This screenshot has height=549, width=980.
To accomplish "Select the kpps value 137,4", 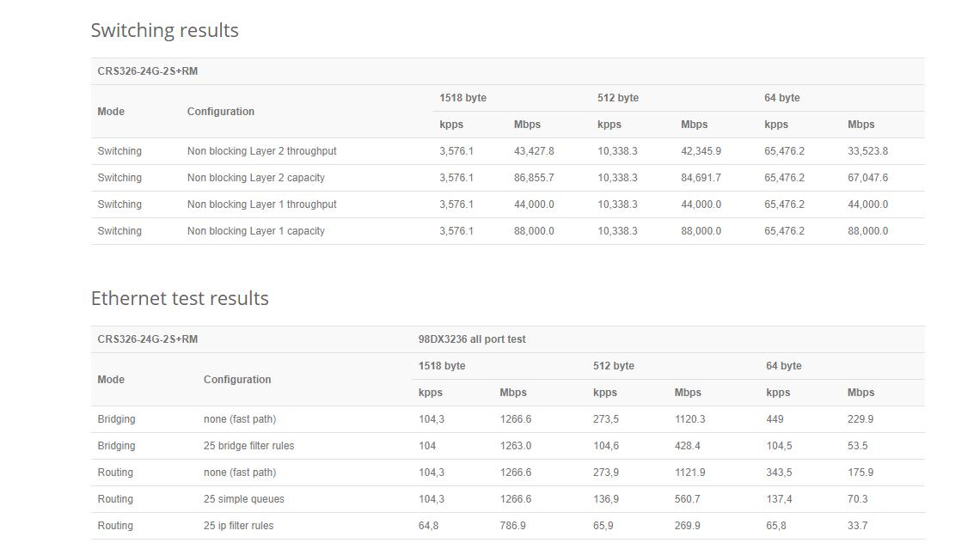I will 779,499.
